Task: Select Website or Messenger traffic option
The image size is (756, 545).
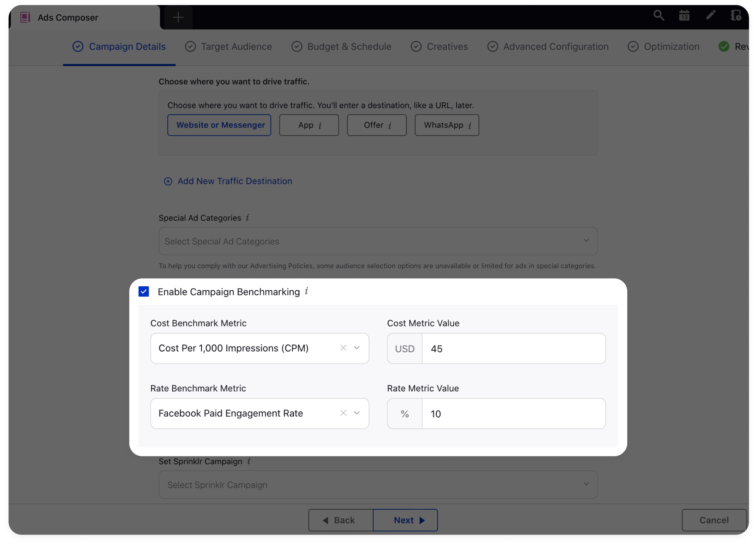Action: 219,125
